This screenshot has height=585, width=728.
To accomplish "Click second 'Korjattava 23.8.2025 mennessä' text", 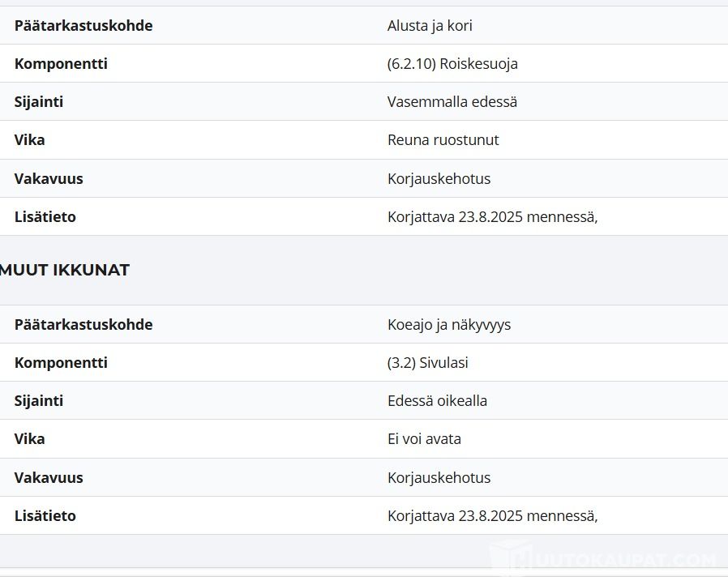I will click(x=493, y=516).
